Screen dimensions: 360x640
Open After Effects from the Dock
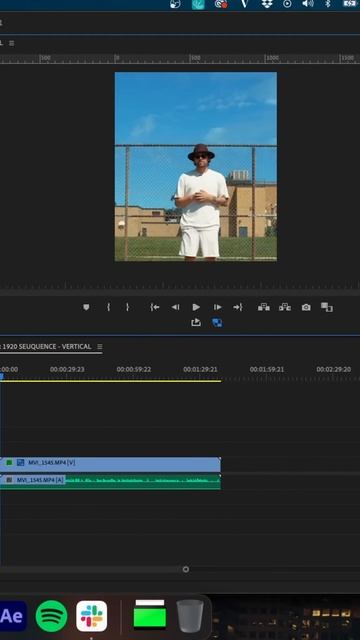(12, 616)
